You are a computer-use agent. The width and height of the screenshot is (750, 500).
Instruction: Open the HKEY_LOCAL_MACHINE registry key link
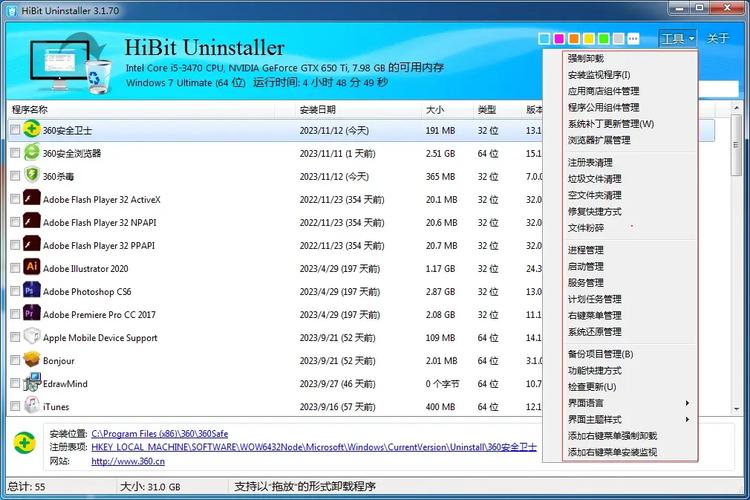[x=314, y=447]
